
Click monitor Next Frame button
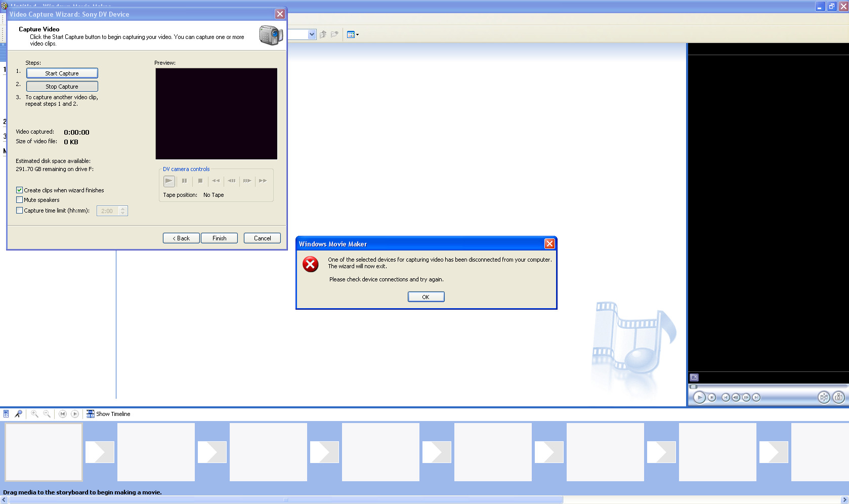pyautogui.click(x=746, y=397)
